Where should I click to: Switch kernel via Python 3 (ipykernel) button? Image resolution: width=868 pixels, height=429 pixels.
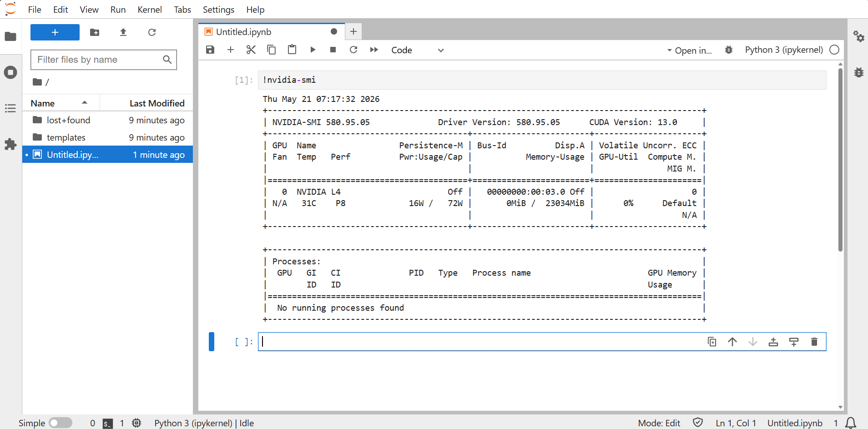(x=784, y=50)
